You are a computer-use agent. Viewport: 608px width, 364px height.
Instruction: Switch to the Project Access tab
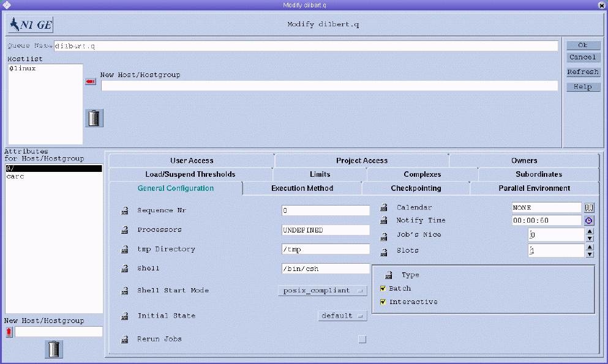pyautogui.click(x=362, y=161)
